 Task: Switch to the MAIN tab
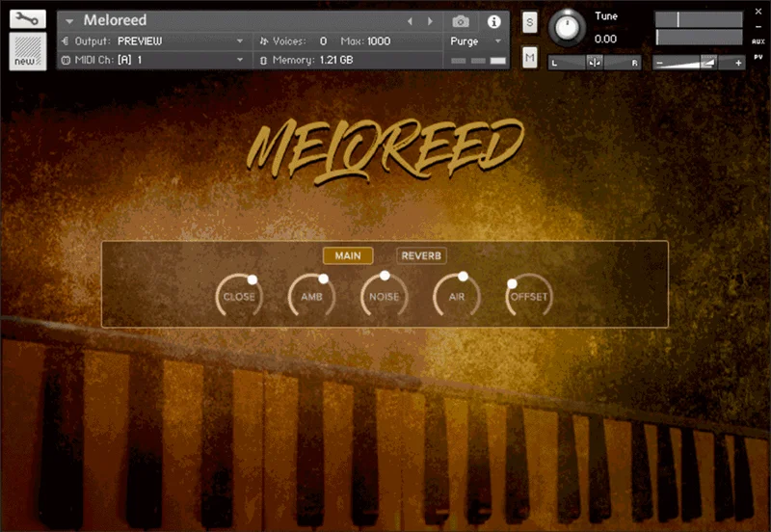click(348, 255)
